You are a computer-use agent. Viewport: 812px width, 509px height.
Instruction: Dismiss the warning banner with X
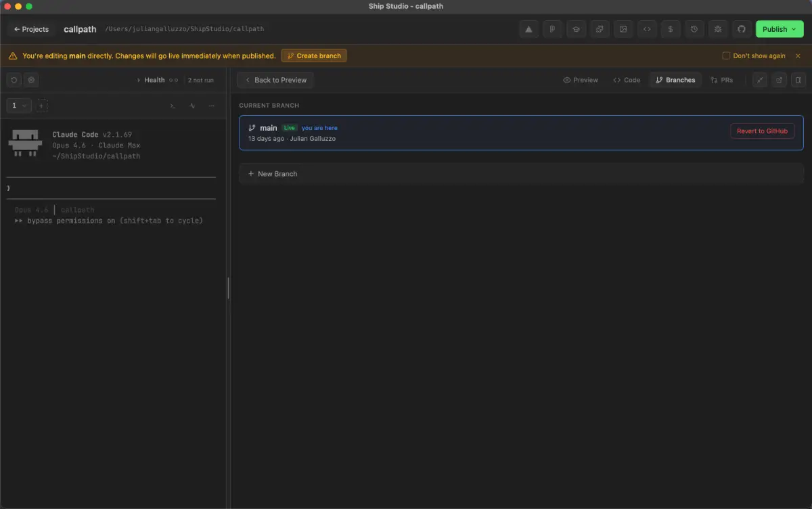[798, 56]
